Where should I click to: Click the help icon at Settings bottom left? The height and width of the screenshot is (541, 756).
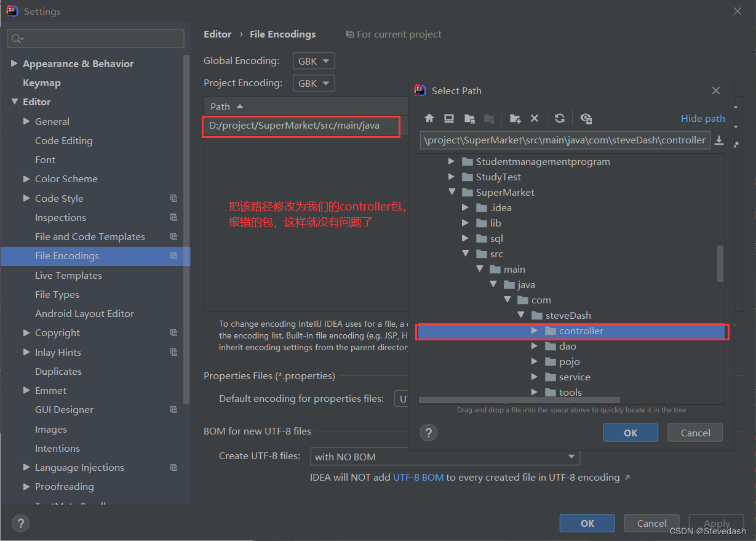(x=21, y=523)
